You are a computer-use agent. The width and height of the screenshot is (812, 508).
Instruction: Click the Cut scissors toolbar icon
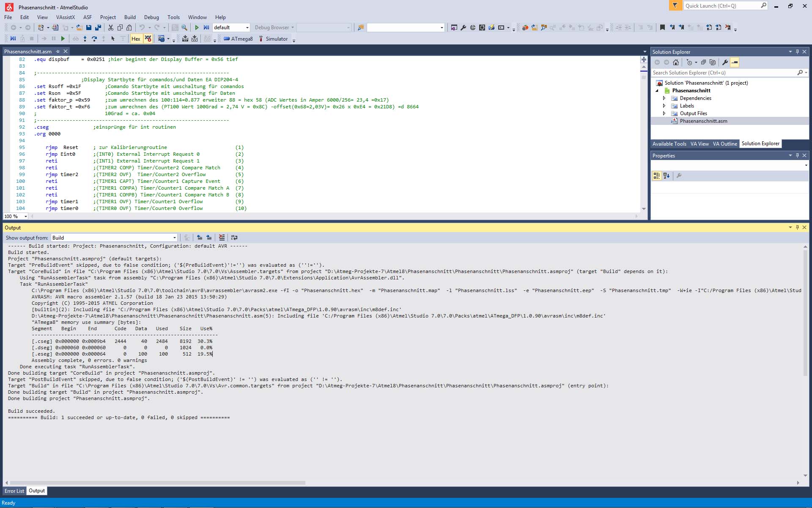click(x=111, y=28)
